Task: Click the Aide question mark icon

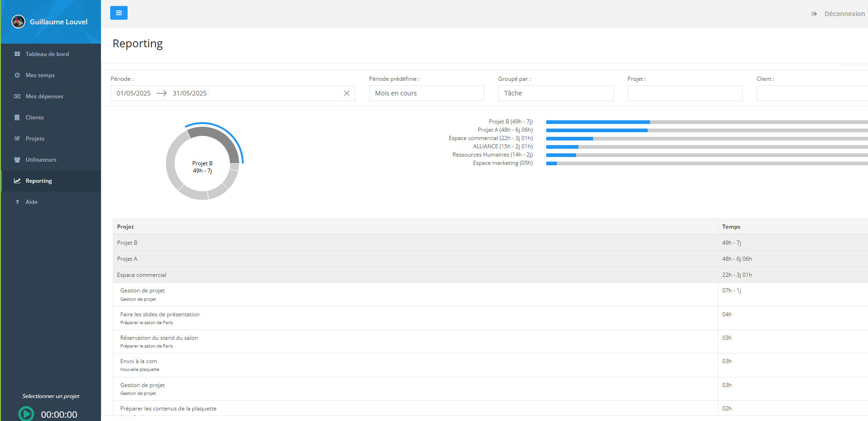Action: click(17, 202)
